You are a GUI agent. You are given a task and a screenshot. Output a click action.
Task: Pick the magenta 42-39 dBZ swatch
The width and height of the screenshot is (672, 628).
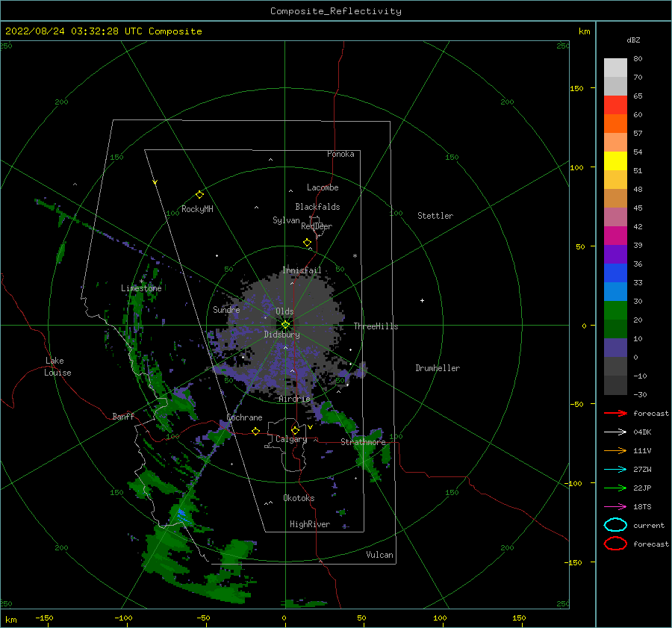615,236
